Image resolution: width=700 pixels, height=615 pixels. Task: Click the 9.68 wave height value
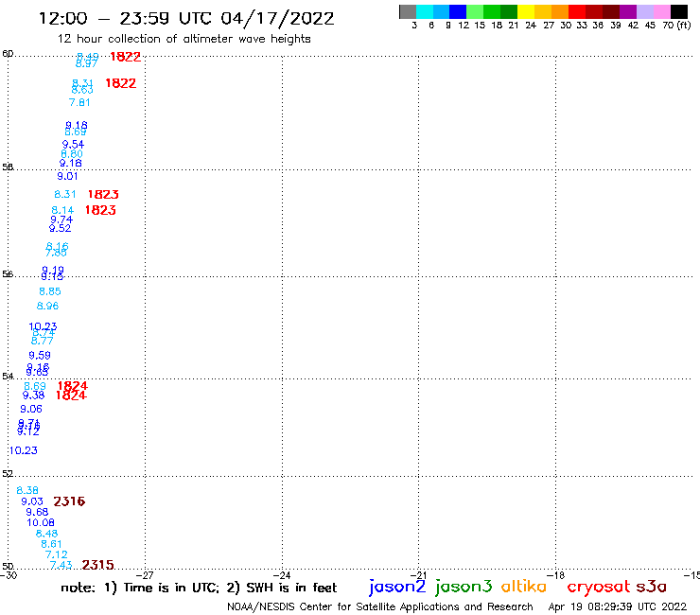point(37,512)
